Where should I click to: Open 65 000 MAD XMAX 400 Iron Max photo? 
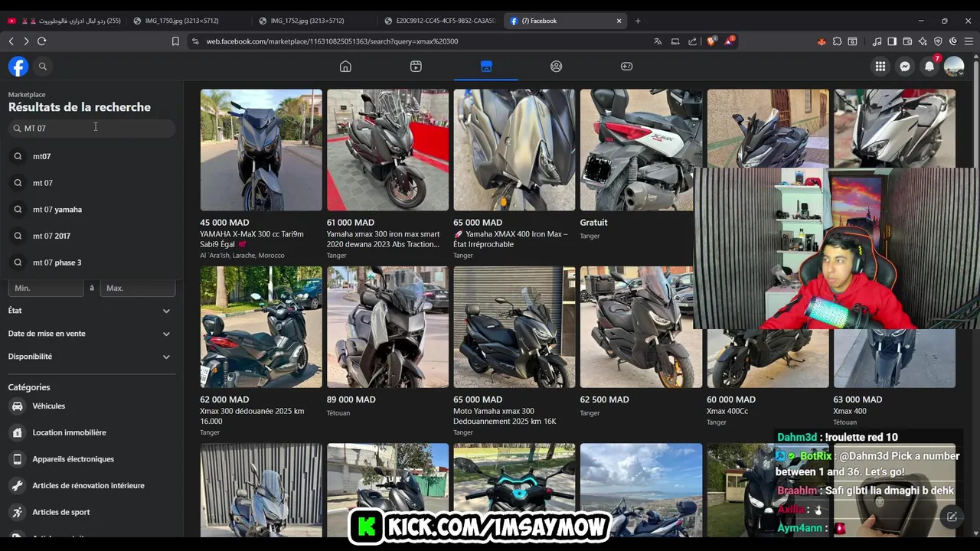tap(514, 150)
